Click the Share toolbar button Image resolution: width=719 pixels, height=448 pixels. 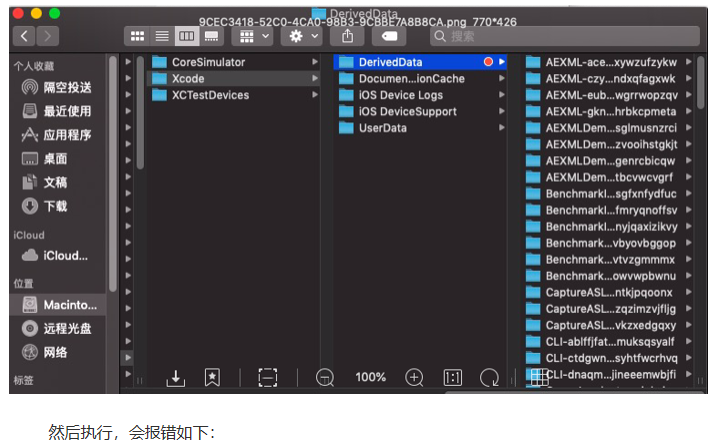(348, 36)
